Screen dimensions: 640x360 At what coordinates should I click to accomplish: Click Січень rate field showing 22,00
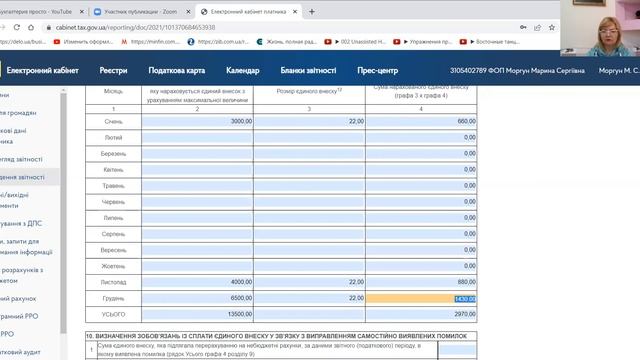point(309,121)
